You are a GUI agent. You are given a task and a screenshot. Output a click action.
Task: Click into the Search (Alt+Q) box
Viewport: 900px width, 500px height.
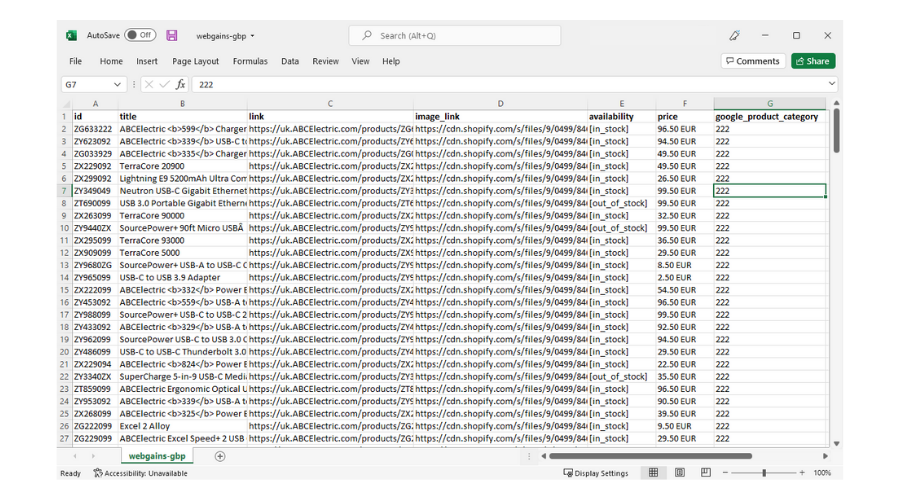point(455,36)
